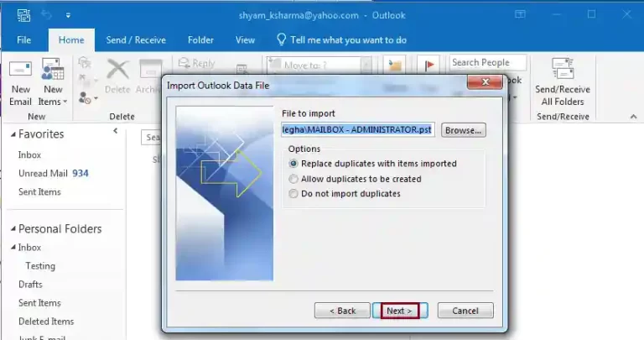Image resolution: width=644 pixels, height=340 pixels.
Task: Switch to the Home tab
Action: pos(71,40)
